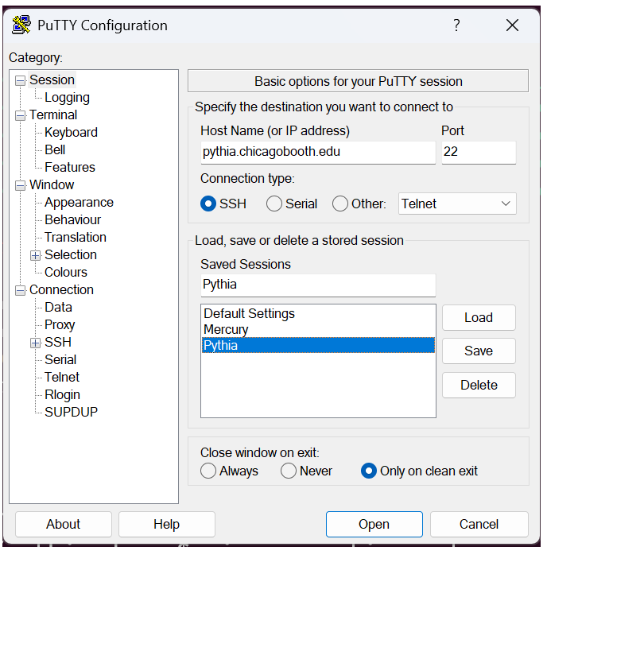Open Colours settings
This screenshot has width=644, height=667.
pos(66,272)
